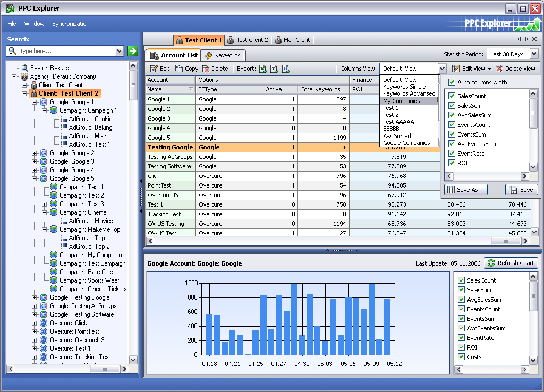
Task: Expand Google: Google 2 node
Action: 34,153
